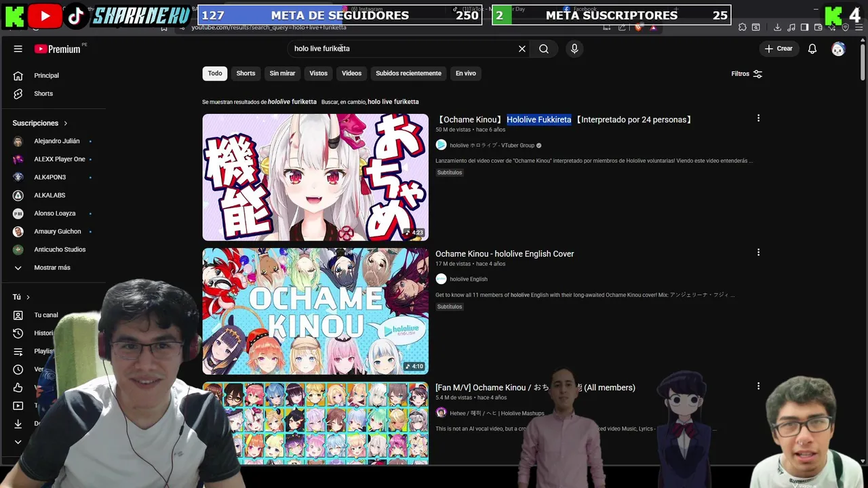Expand Mostrar más subscriptions list
Viewport: 868px width, 488px height.
53,268
